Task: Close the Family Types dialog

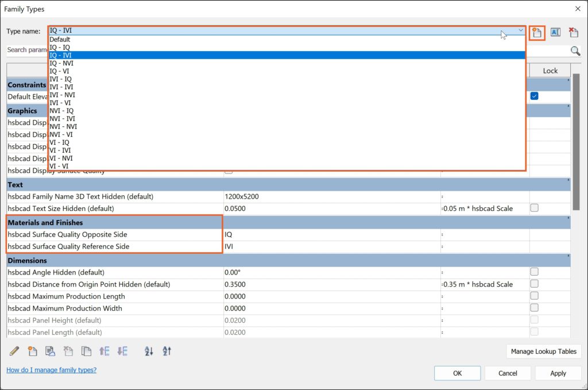Action: pos(578,9)
